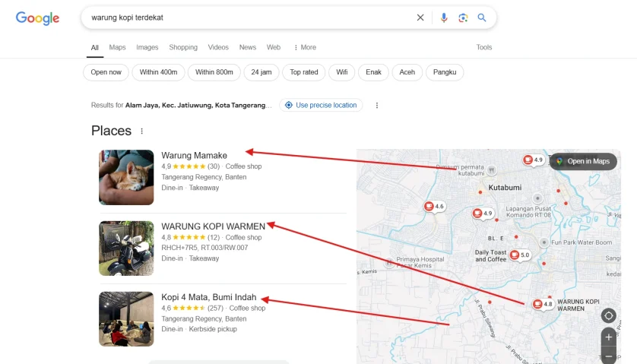Viewport: 637px width, 364px height.
Task: Go to the News tab
Action: click(x=247, y=47)
